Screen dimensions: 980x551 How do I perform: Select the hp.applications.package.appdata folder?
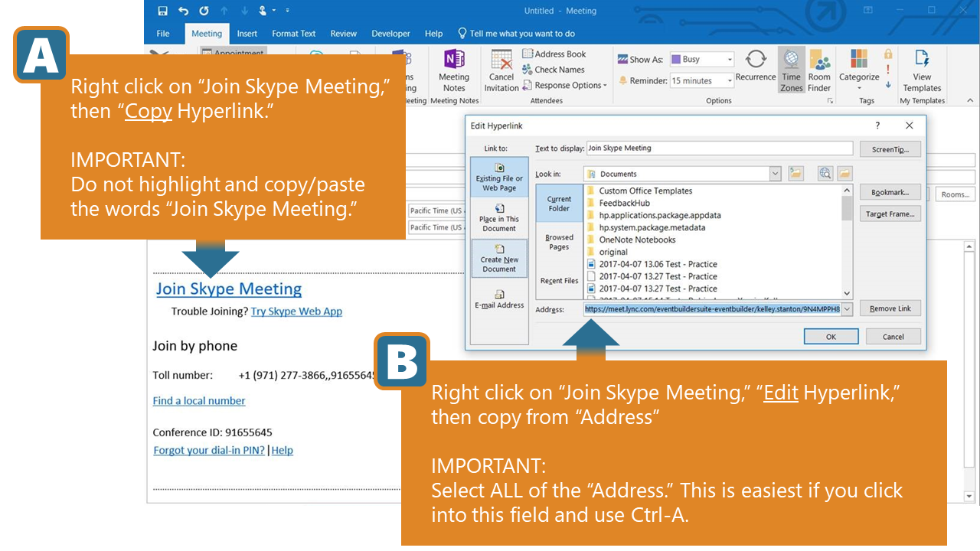pos(652,215)
